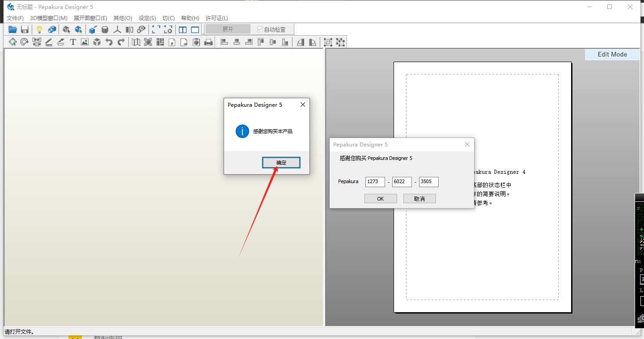
Task: Open the 文件(F) menu
Action: click(x=15, y=18)
